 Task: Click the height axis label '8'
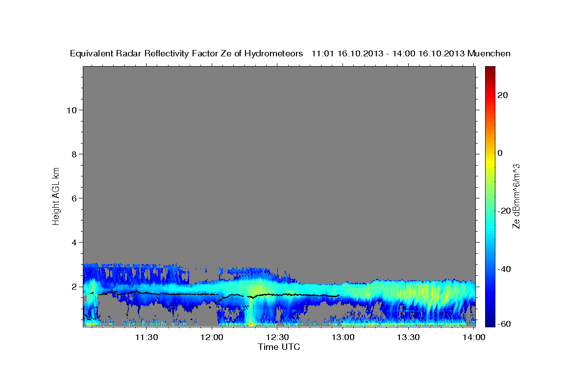pyautogui.click(x=74, y=154)
